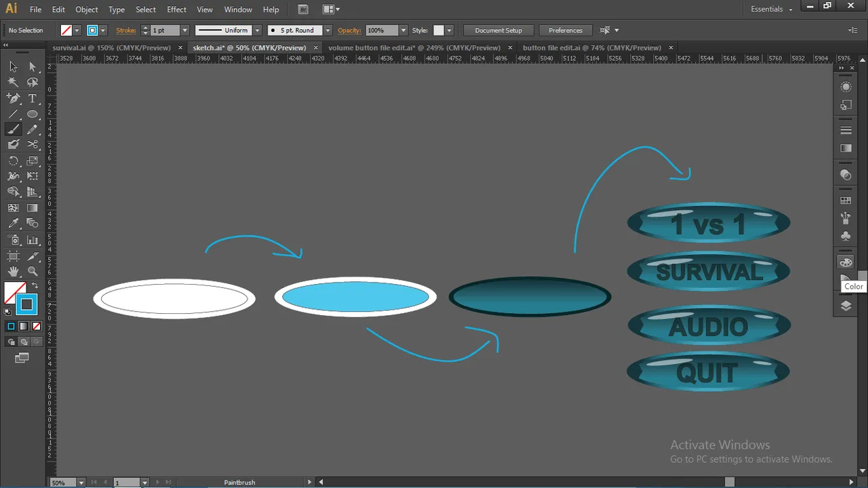Screen dimensions: 868x488
Task: Select the Blend tool
Action: (32, 224)
